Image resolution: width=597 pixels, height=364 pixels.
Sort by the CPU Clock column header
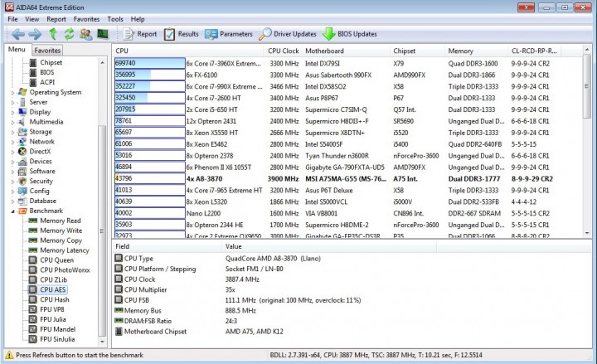[284, 51]
